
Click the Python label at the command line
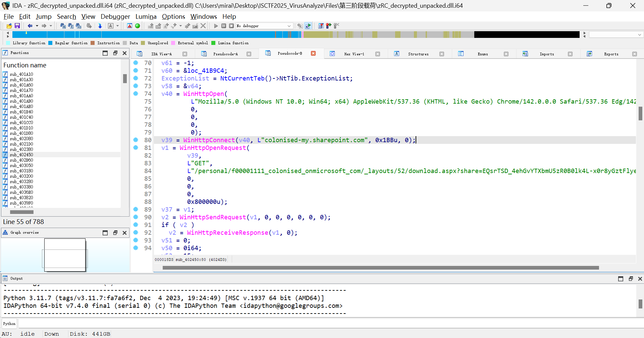click(x=9, y=324)
